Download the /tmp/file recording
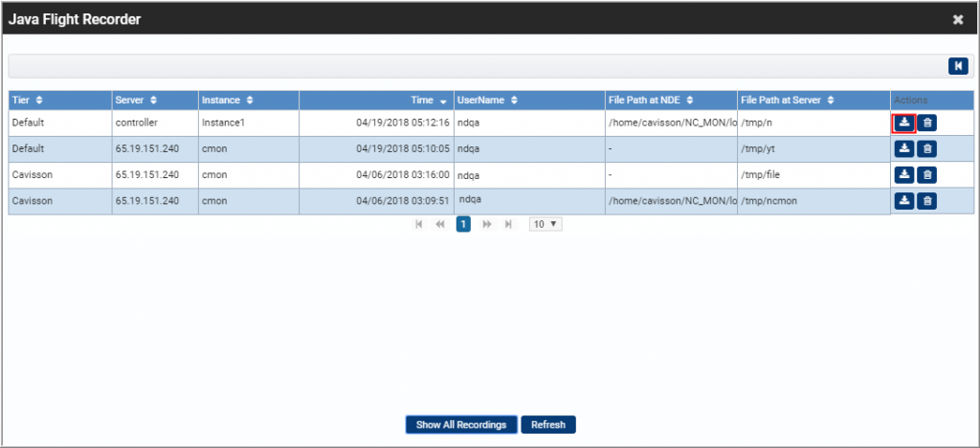Image resolution: width=980 pixels, height=448 pixels. pos(904,175)
